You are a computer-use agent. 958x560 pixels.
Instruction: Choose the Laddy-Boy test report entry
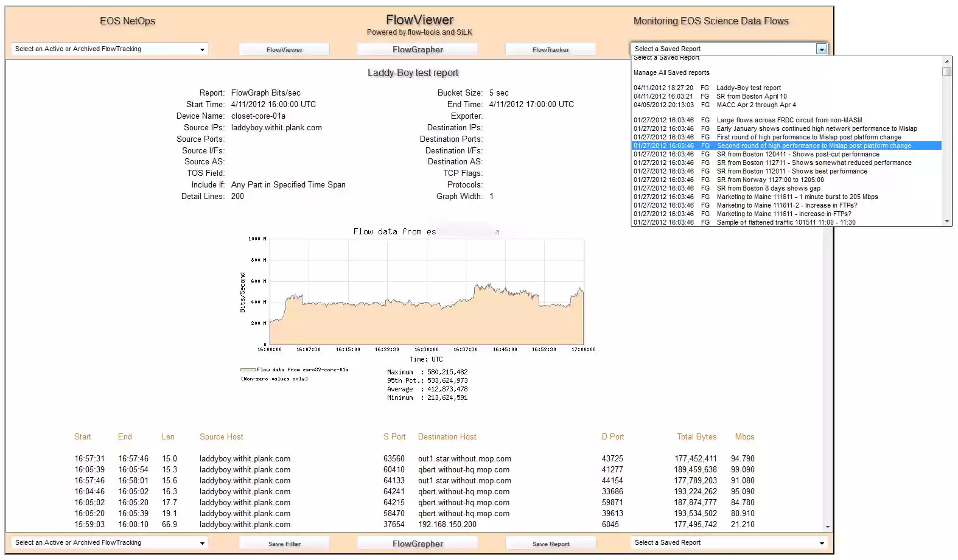tap(748, 88)
